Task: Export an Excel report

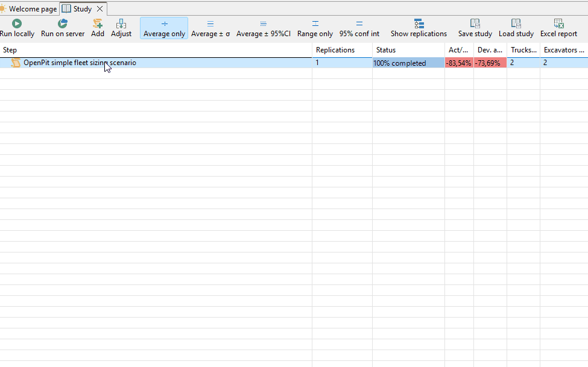Action: [x=558, y=28]
